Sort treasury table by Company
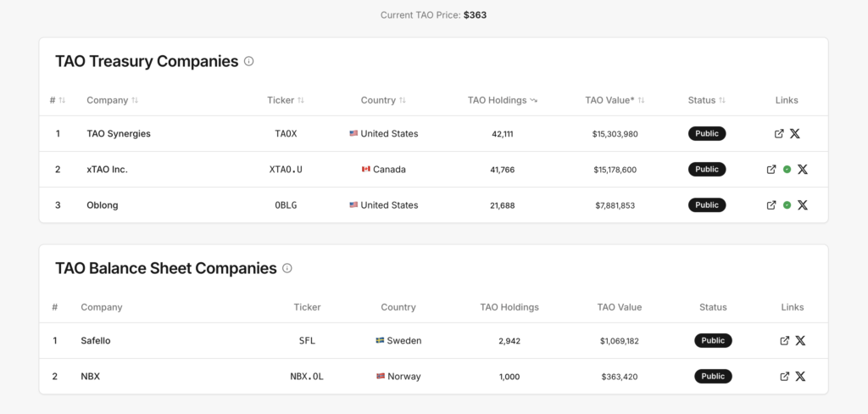This screenshot has width=868, height=414. tap(113, 100)
